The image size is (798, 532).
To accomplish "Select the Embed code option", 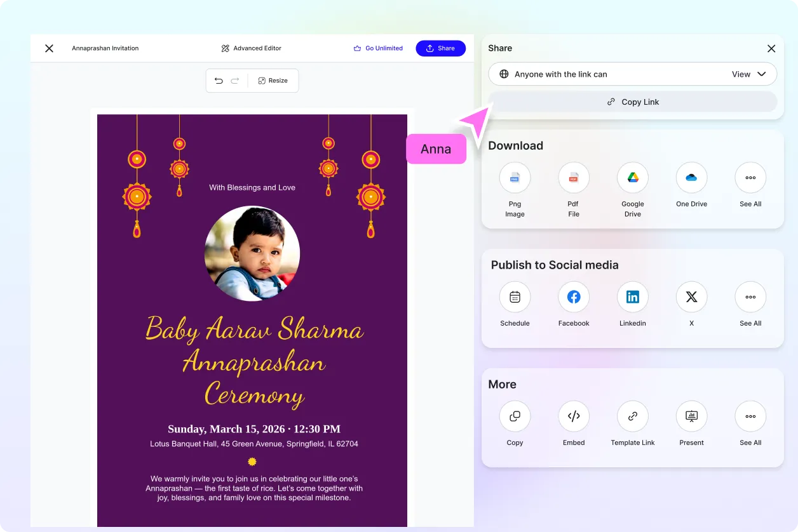I will point(574,416).
